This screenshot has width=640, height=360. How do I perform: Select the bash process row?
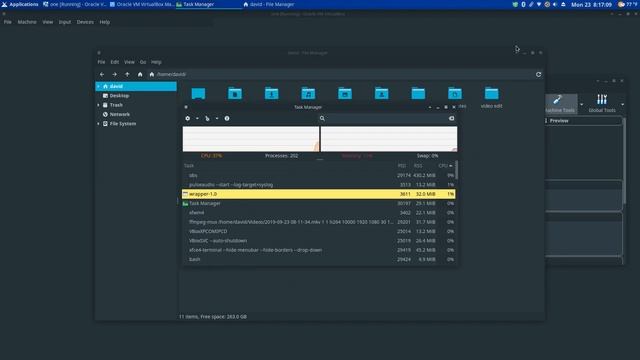tap(318, 259)
